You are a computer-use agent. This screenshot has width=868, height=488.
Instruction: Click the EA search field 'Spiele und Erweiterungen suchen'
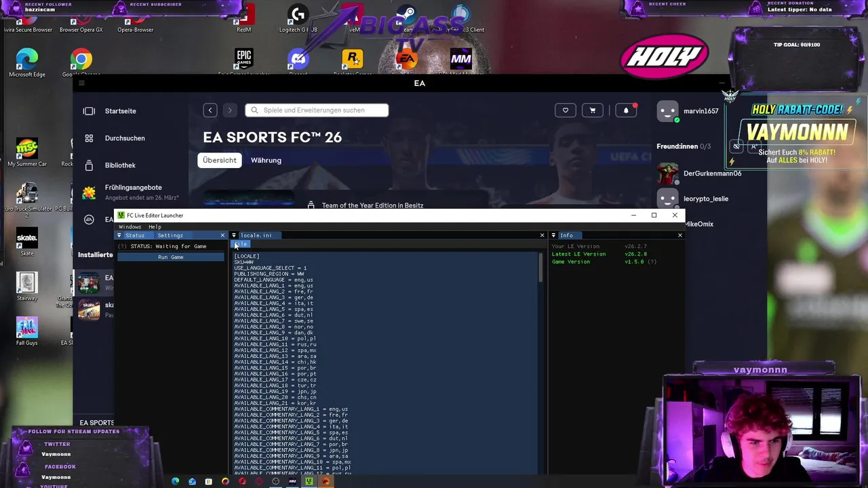point(317,110)
